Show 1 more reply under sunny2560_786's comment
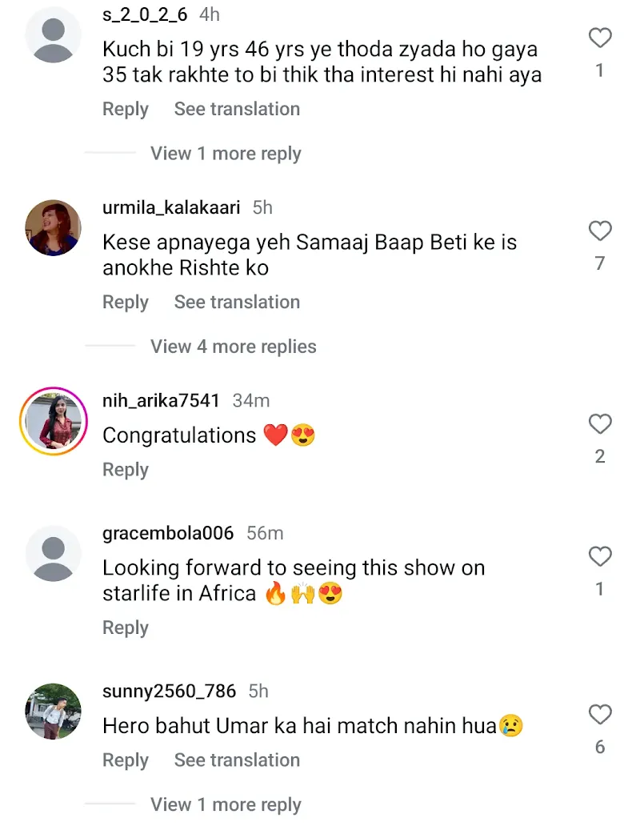Screen dimensions: 644x830 click(226, 804)
